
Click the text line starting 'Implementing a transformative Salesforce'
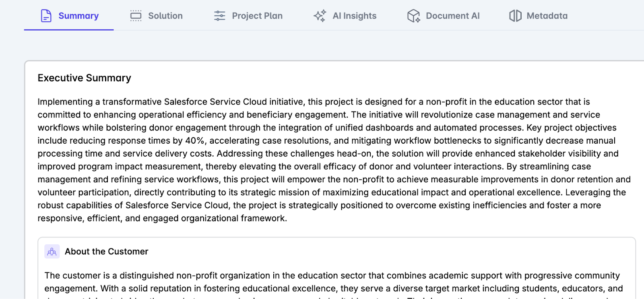[x=314, y=102]
